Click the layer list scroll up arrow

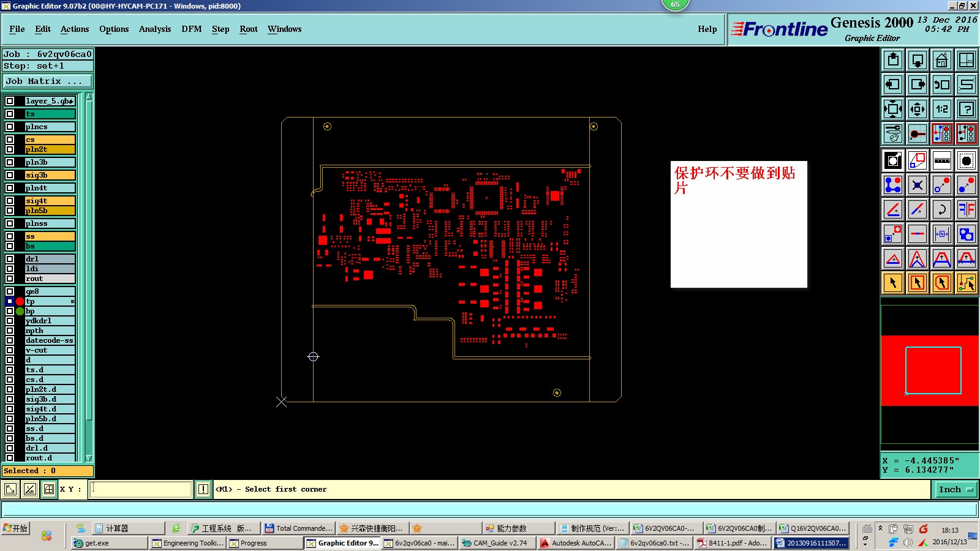tap(89, 97)
